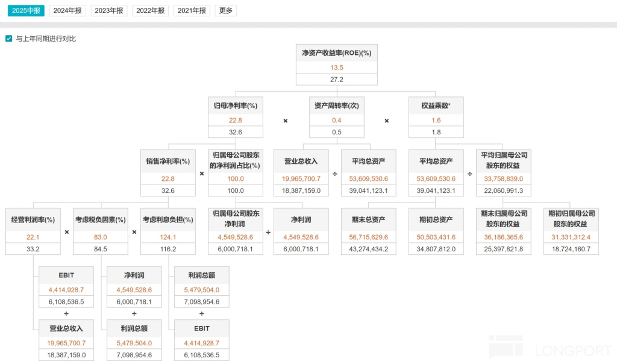
Task: Select the 平均归属母公司股东的权益 node
Action: coord(503,161)
